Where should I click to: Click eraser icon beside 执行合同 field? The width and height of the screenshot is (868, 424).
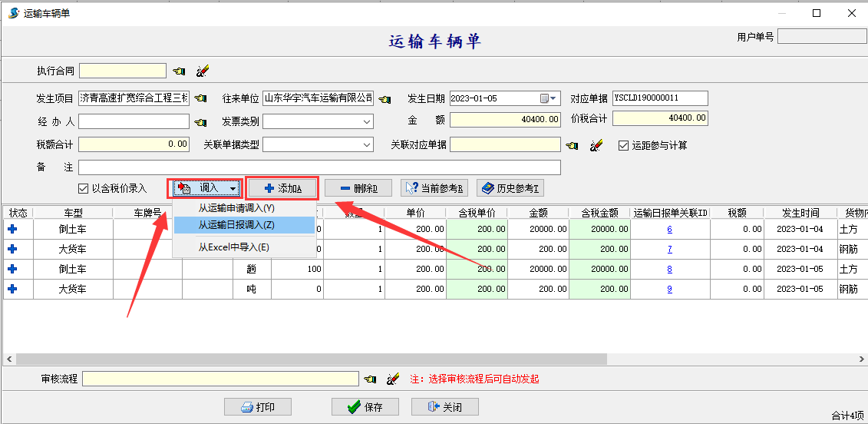[x=202, y=71]
